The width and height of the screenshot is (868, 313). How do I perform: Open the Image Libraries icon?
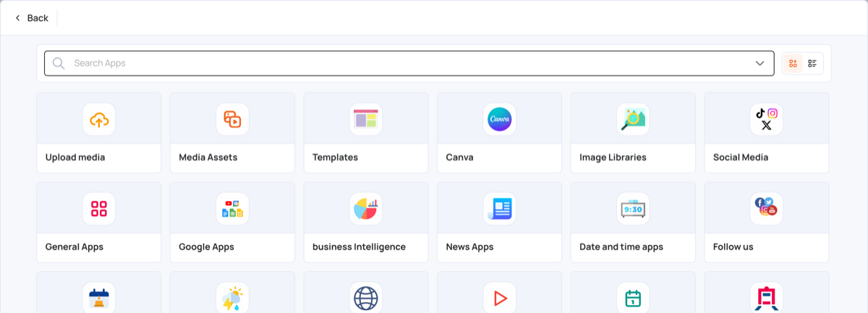coord(633,119)
